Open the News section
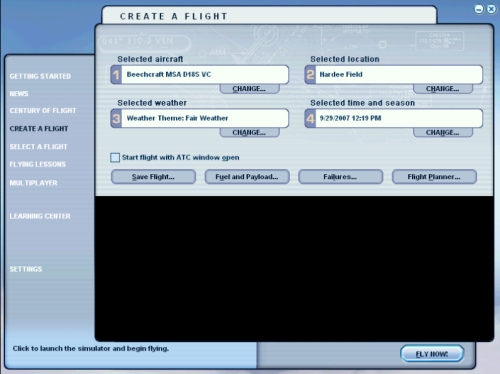The height and width of the screenshot is (374, 500). point(19,94)
